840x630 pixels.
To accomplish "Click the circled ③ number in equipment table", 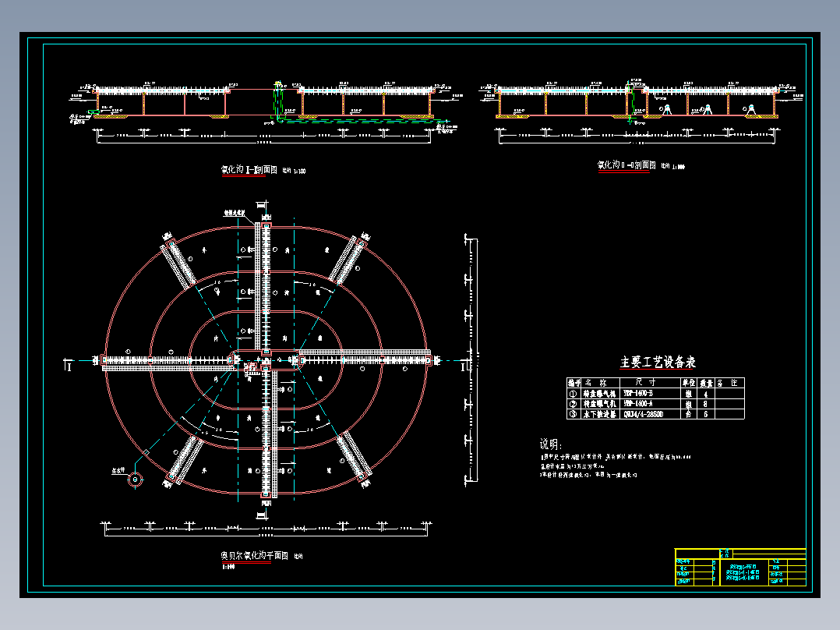I will 574,415.
